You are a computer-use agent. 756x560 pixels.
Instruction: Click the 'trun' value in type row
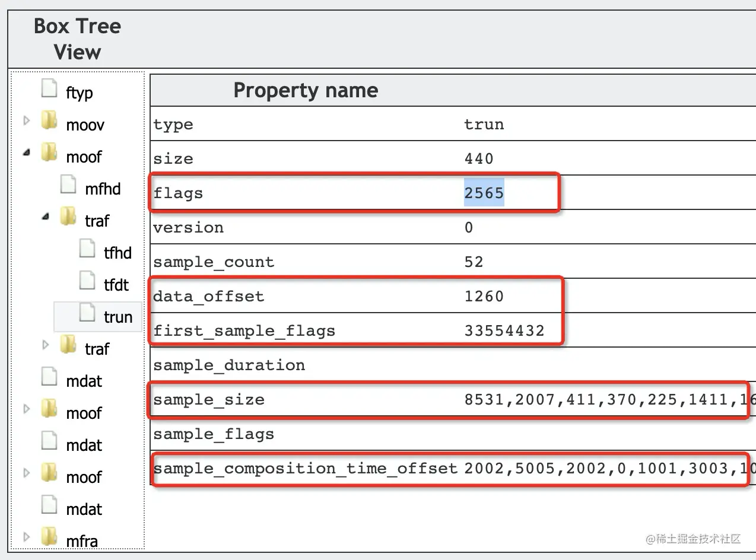click(484, 125)
